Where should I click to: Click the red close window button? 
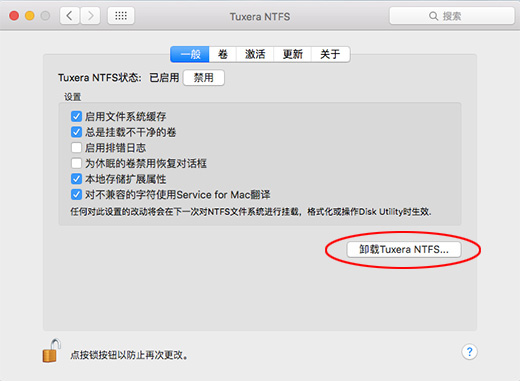pos(14,16)
